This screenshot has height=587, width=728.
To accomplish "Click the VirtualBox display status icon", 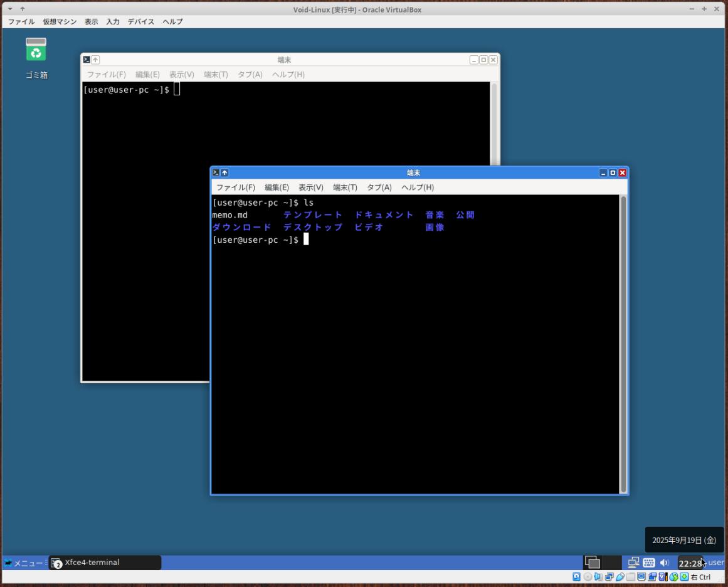I will [x=641, y=577].
